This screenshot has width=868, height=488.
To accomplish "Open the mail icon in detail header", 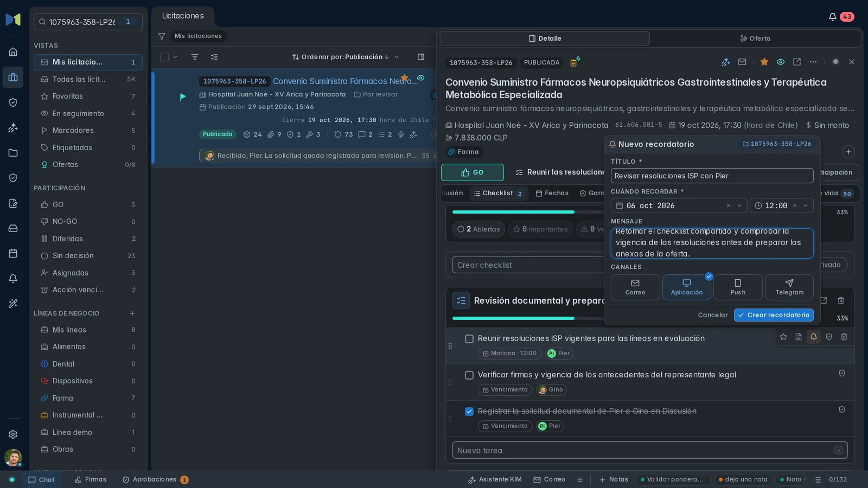I will tap(742, 62).
